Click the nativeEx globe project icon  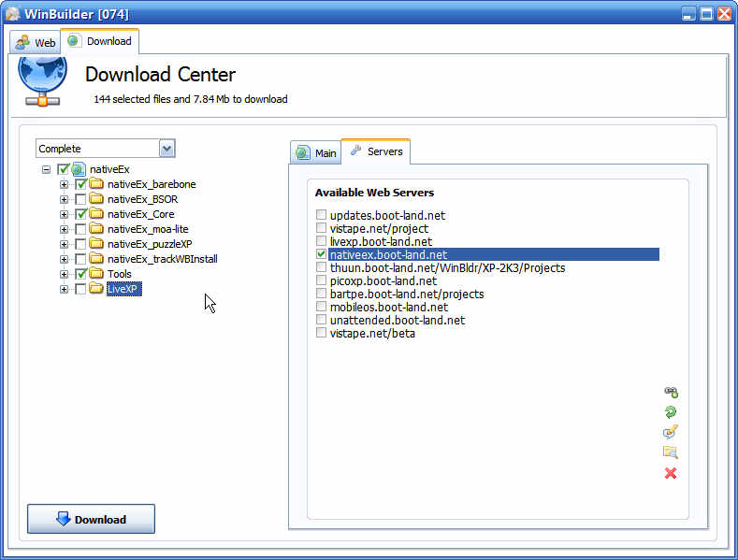point(79,169)
